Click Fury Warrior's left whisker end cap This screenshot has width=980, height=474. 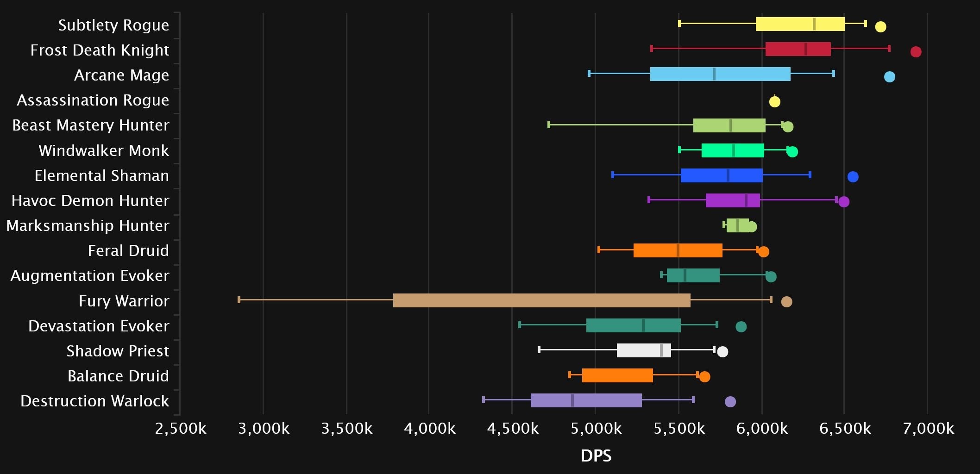(239, 300)
